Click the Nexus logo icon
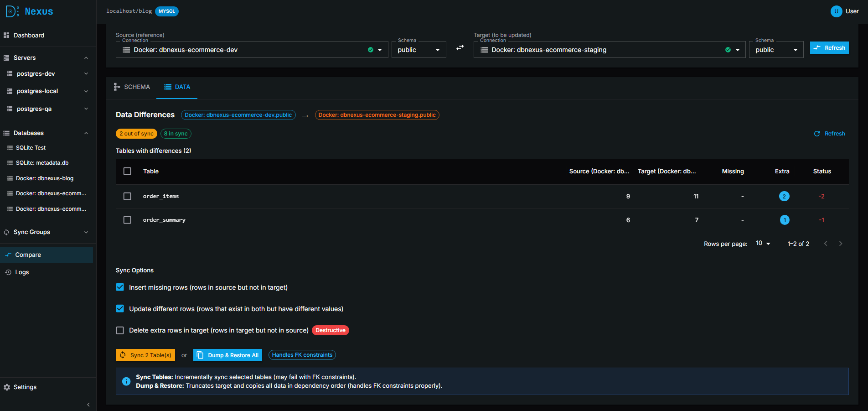Image resolution: width=868 pixels, height=411 pixels. 12,11
